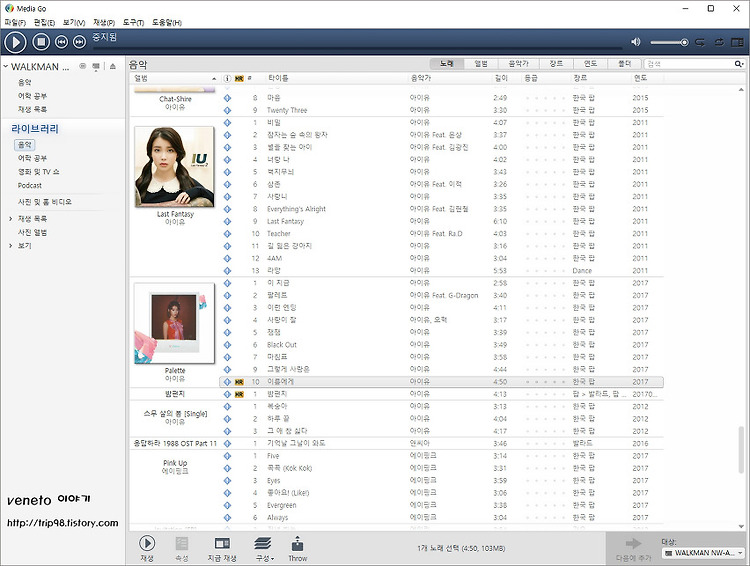750x566 pixels.
Task: Skip to the next track
Action: coord(79,42)
